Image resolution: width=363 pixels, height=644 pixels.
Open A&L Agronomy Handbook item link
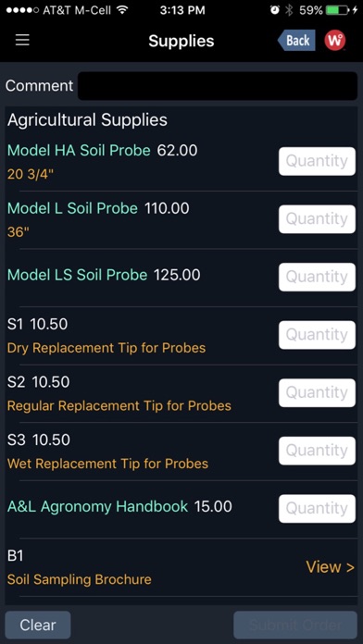coord(98,506)
